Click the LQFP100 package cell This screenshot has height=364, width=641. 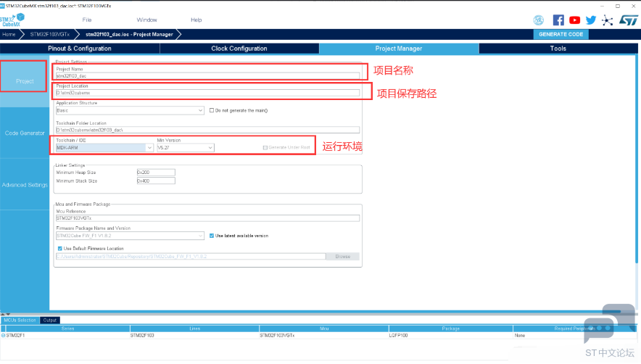tap(398, 336)
